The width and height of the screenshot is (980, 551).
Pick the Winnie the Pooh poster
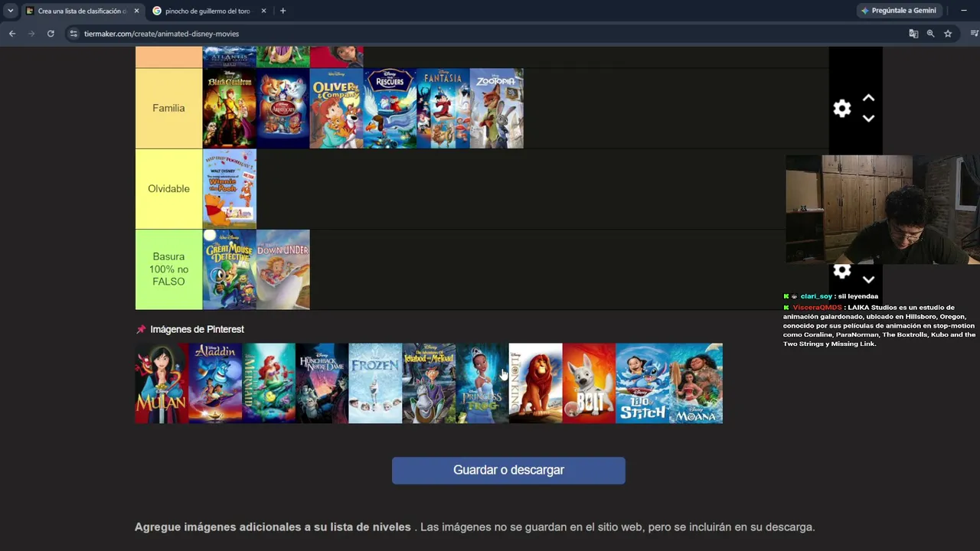click(x=230, y=189)
